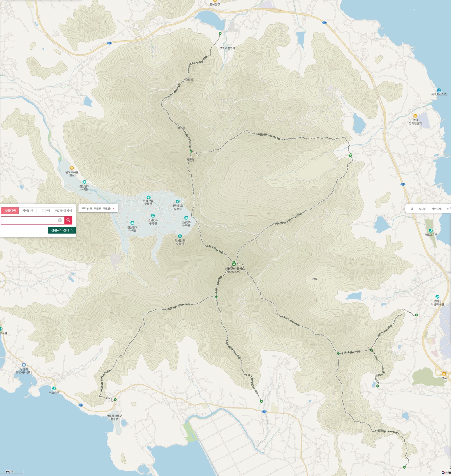This screenshot has width=451, height=476.
Task: Click the 장보고촬영지 map label
Action: pos(227,48)
